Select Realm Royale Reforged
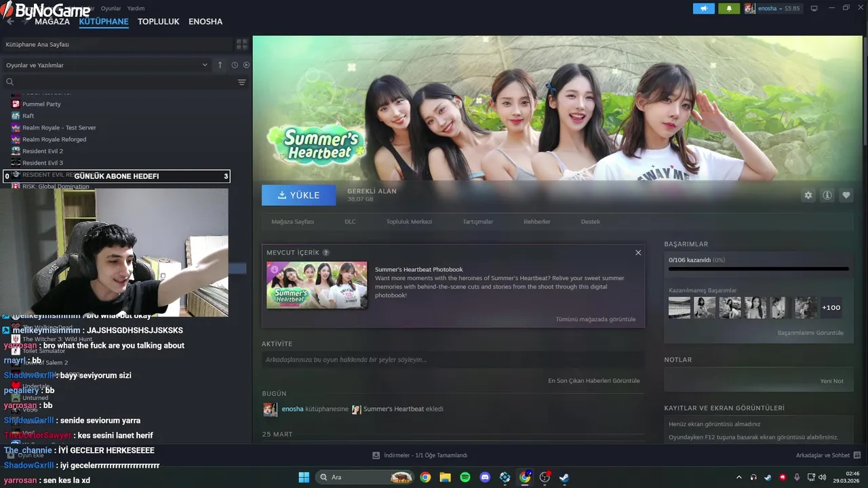868x488 pixels. point(54,140)
